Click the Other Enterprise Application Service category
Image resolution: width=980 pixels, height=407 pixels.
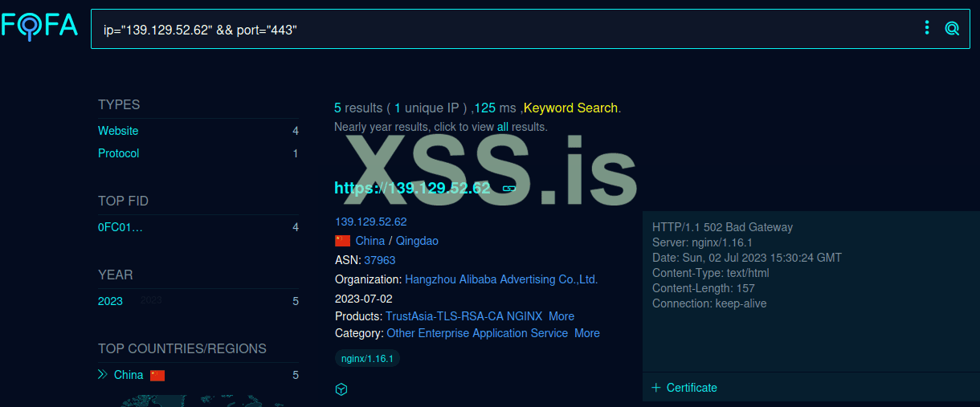click(x=477, y=333)
